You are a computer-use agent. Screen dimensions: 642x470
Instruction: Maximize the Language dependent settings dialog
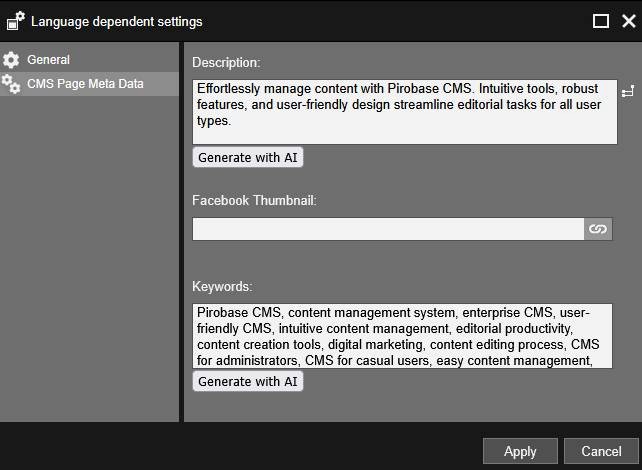tap(600, 21)
